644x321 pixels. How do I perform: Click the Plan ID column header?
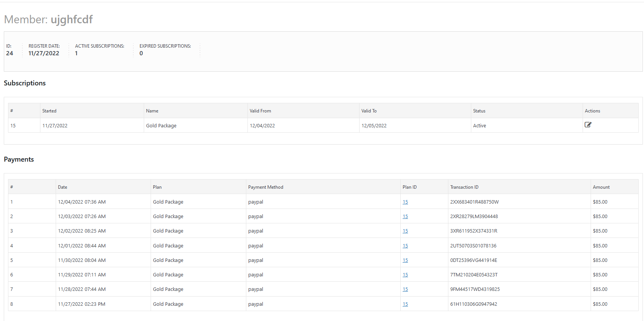tap(410, 187)
